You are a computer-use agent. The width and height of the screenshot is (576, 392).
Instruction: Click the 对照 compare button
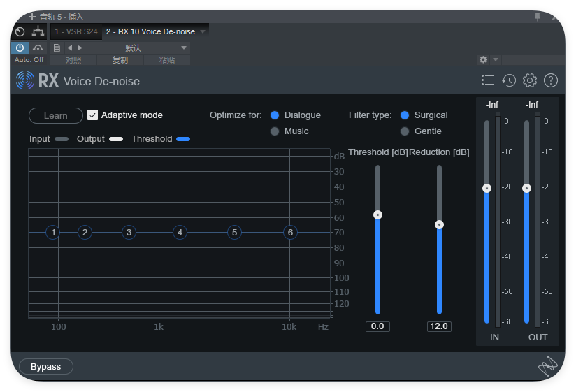(73, 60)
